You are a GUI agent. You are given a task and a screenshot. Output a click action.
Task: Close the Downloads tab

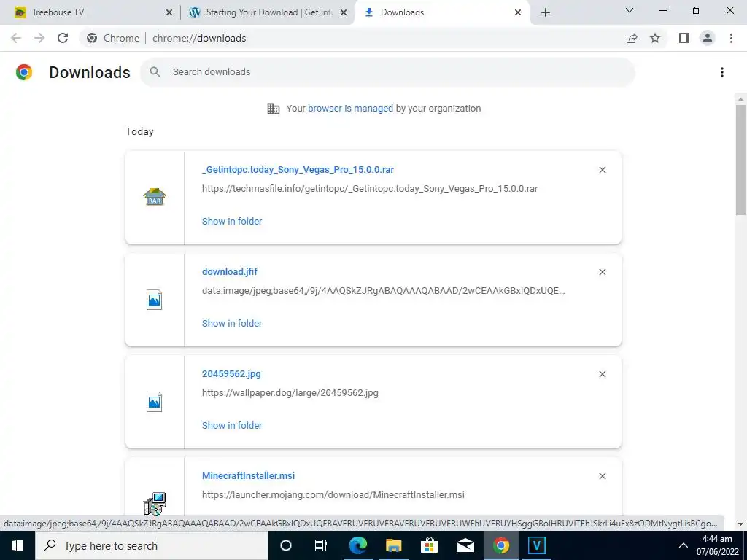click(518, 13)
